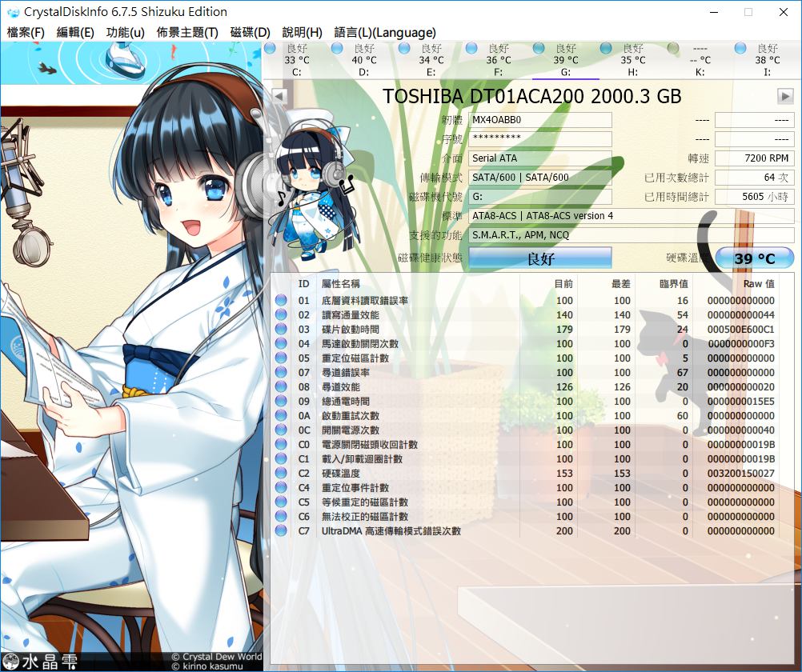Select drive F: 36 °C tab
The width and height of the screenshot is (802, 672).
(498, 60)
